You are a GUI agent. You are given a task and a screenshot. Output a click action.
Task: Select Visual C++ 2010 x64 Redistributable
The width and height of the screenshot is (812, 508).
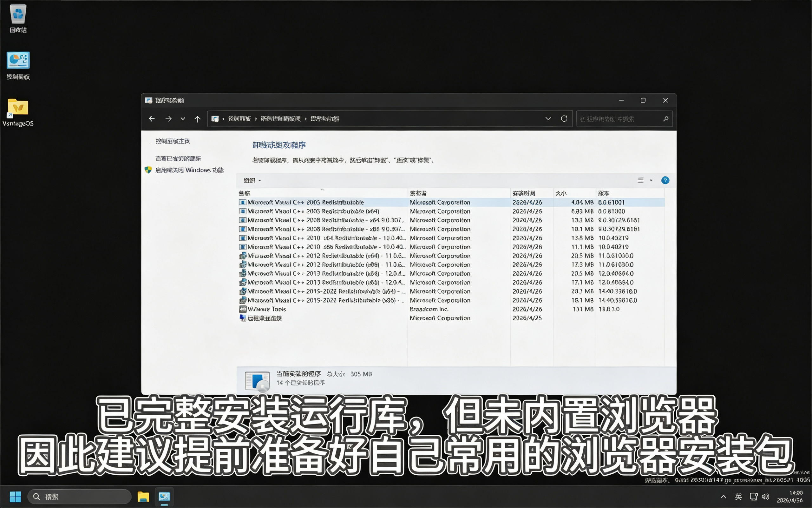tap(451, 238)
